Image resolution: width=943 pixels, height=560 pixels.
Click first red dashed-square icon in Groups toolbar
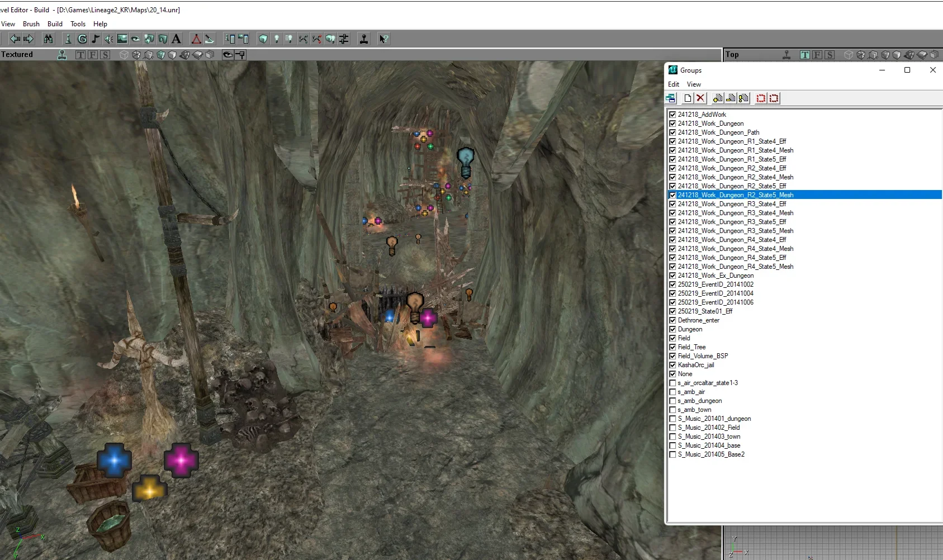(x=761, y=98)
